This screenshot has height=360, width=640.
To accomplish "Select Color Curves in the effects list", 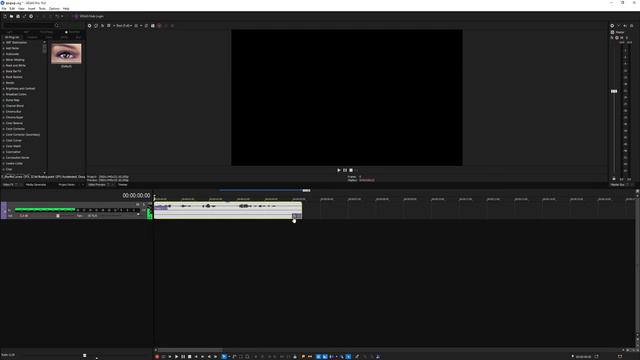I will (x=13, y=140).
